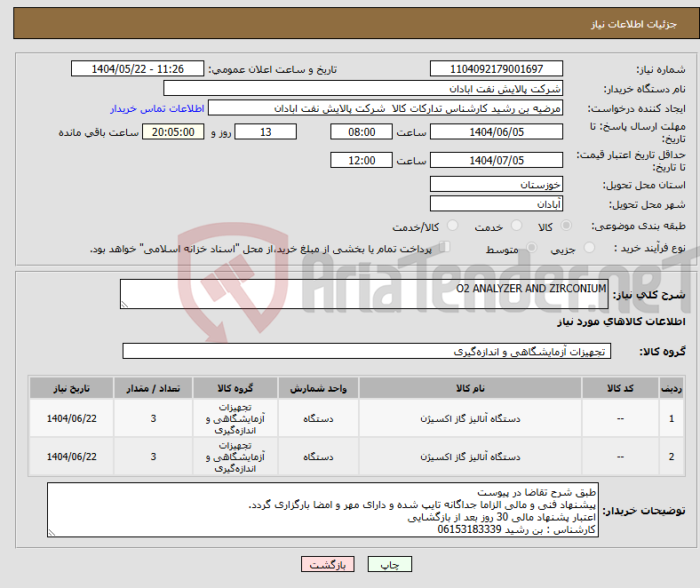This screenshot has height=588, width=700.
Task: Click row 2 quantity value 3
Action: (153, 457)
